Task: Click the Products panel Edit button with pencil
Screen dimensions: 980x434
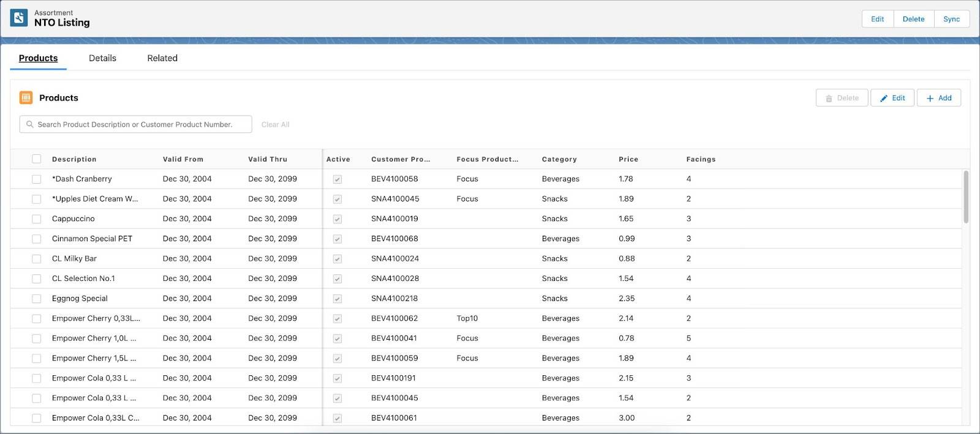Action: click(x=893, y=98)
